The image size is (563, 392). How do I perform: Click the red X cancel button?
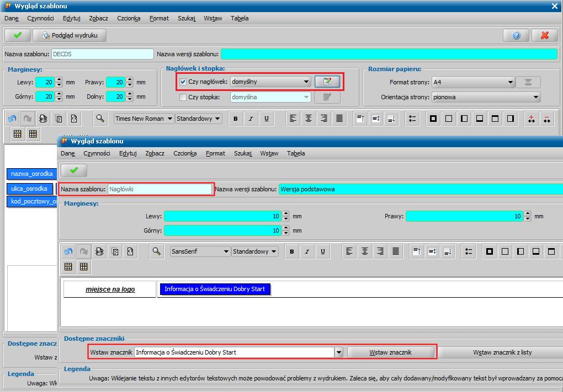coord(545,35)
